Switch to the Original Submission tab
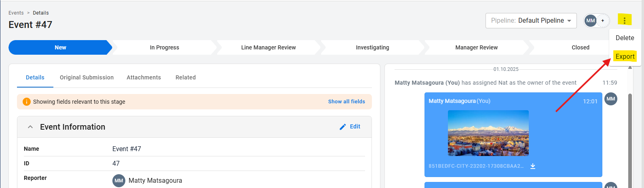644x188 pixels. click(x=87, y=77)
